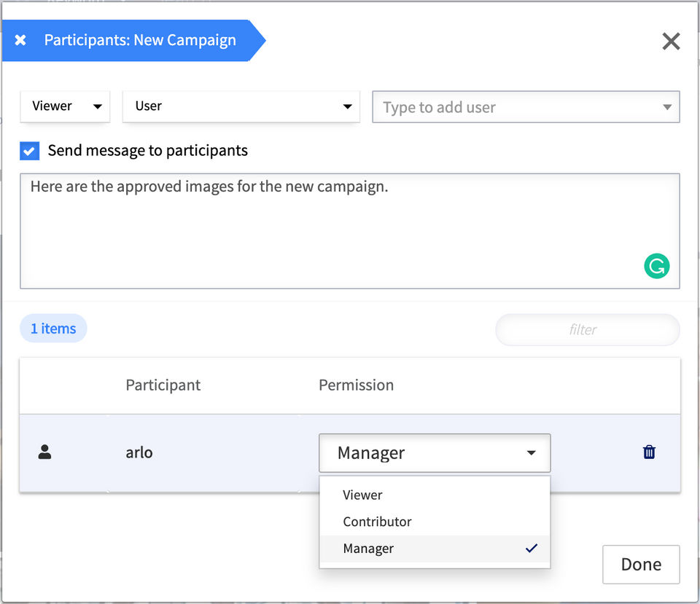Expand the User type dropdown
The image size is (700, 604).
pos(241,106)
